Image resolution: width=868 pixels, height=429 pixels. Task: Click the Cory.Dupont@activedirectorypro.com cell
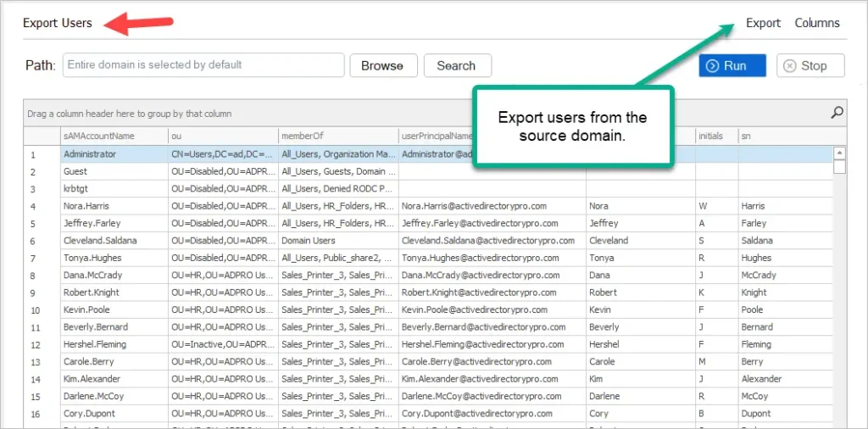click(492, 413)
